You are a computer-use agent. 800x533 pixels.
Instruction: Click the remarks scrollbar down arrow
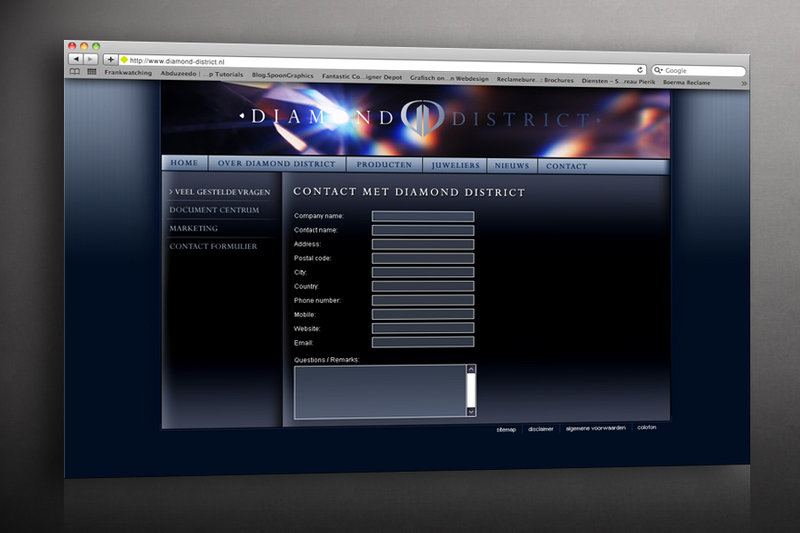(471, 412)
